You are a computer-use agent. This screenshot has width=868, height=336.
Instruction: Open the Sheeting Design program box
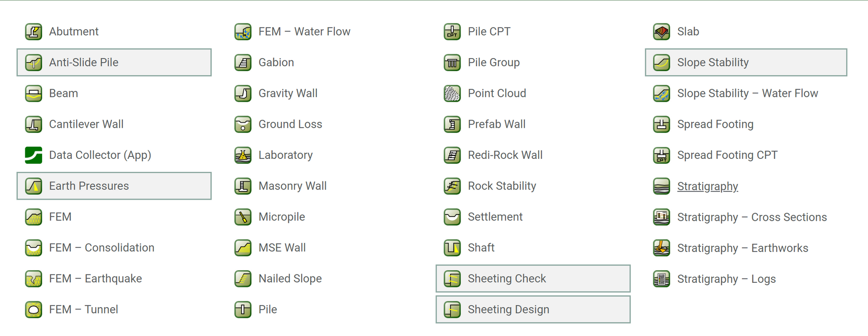click(532, 310)
